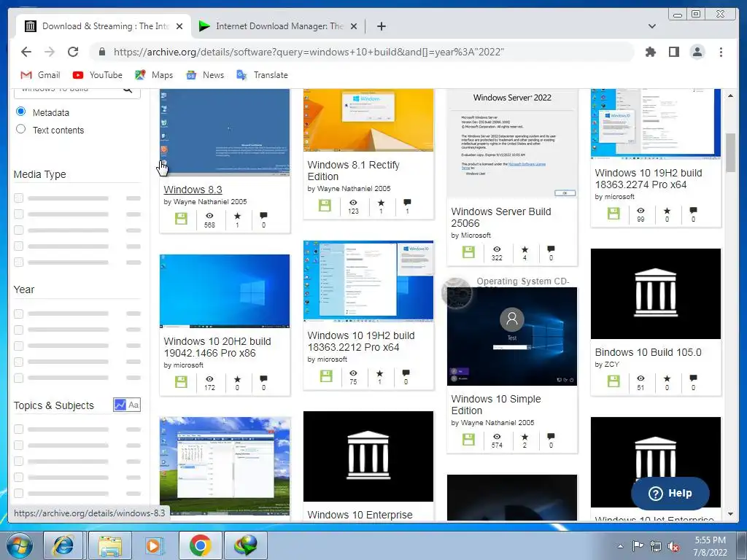Screen dimensions: 747x560
Task: Open the Windows 8.3 item link
Action: [x=193, y=190]
